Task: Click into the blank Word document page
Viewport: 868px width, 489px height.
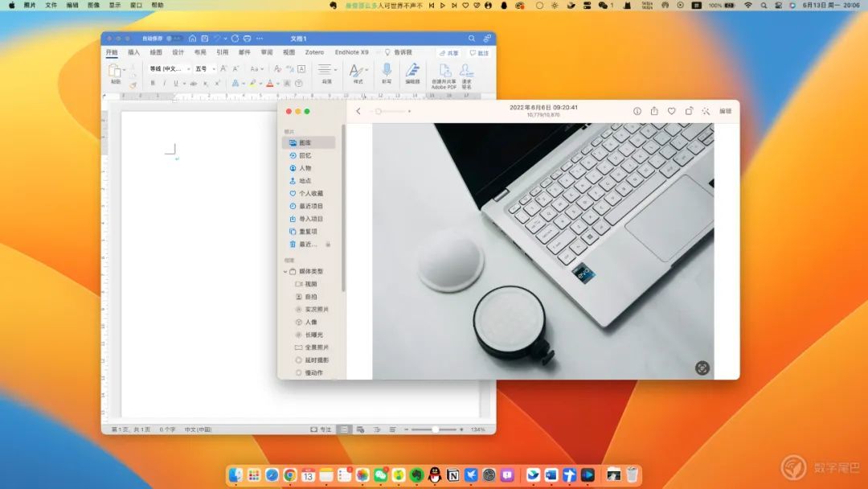Action: tap(199, 264)
